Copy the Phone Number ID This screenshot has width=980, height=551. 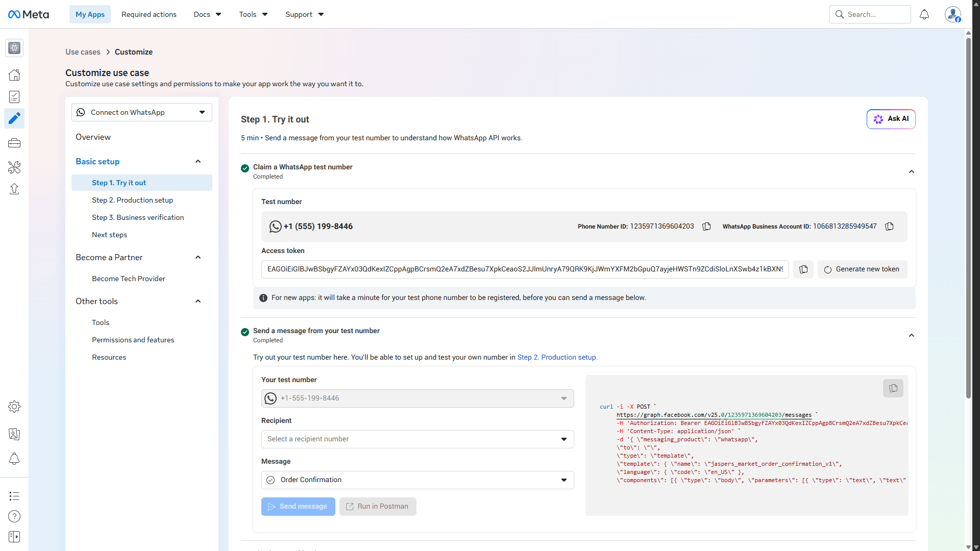coord(707,227)
